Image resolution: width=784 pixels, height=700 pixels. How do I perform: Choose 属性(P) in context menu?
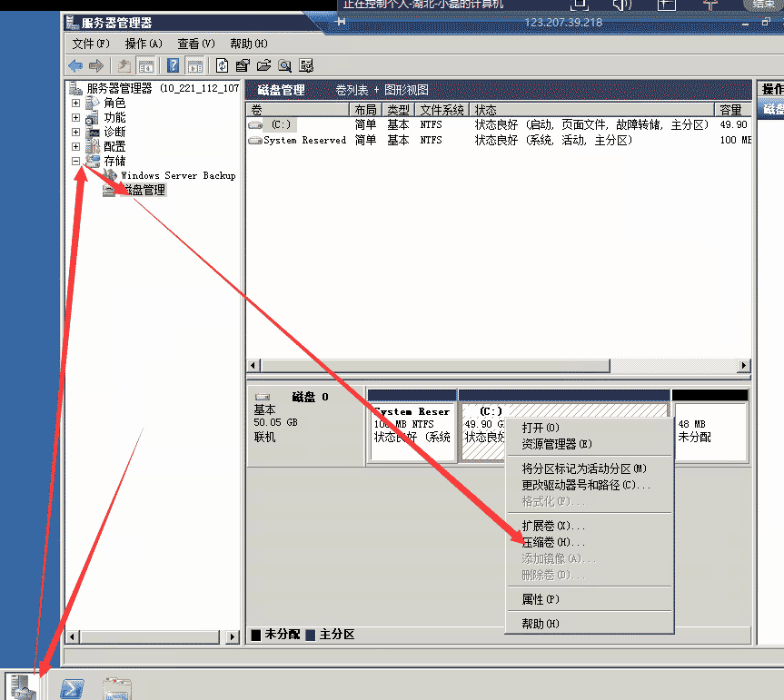[590, 599]
